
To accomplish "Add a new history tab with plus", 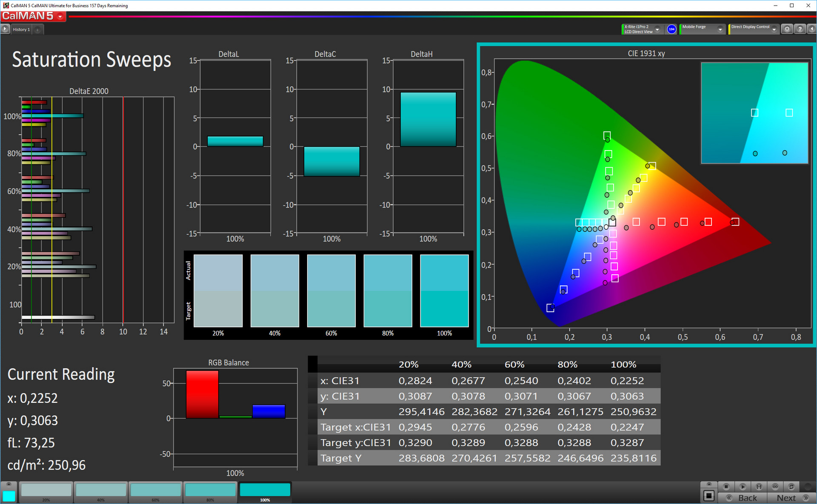I will (37, 29).
